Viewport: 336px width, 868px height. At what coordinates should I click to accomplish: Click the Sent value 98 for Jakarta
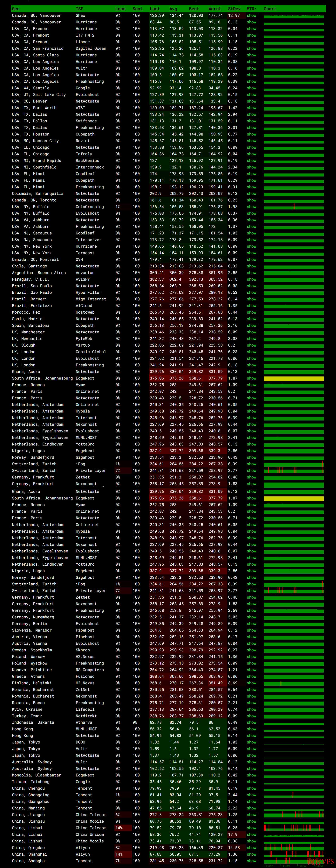(135, 723)
